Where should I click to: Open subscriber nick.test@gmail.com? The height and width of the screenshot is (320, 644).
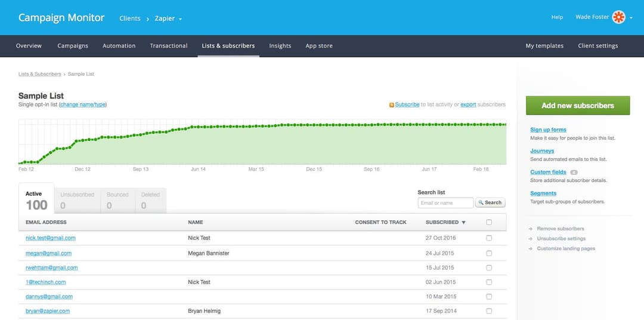pyautogui.click(x=50, y=238)
